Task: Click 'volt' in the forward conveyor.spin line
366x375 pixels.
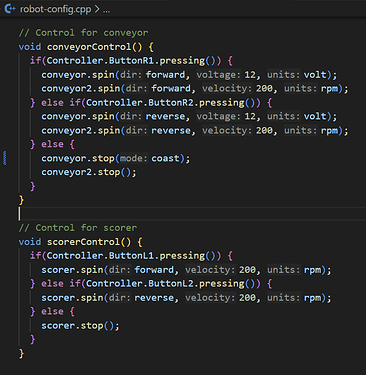Action: coord(315,74)
